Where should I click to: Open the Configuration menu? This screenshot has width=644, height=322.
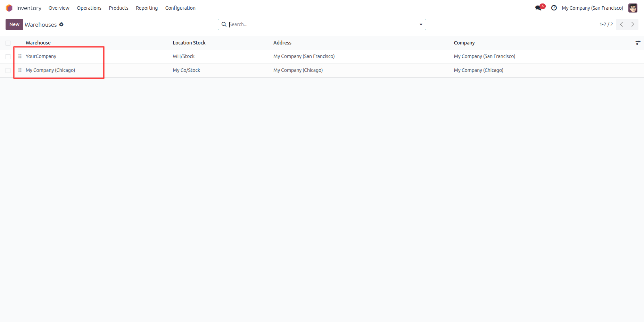(180, 8)
